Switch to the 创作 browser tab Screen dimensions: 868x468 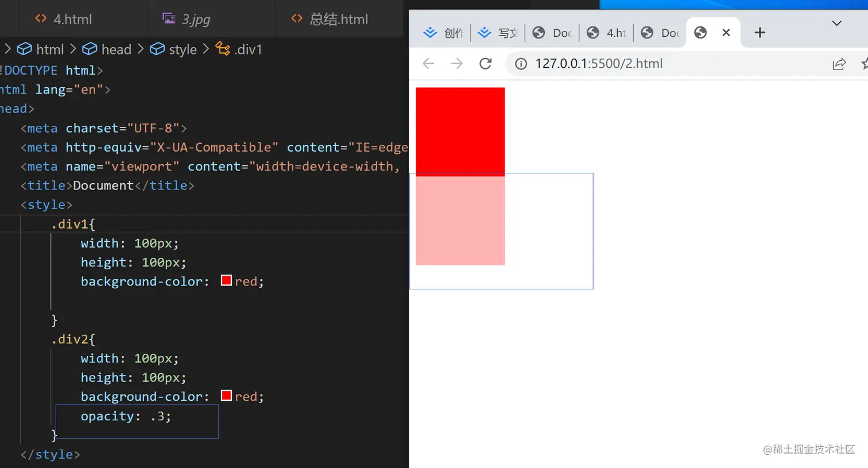tap(443, 33)
